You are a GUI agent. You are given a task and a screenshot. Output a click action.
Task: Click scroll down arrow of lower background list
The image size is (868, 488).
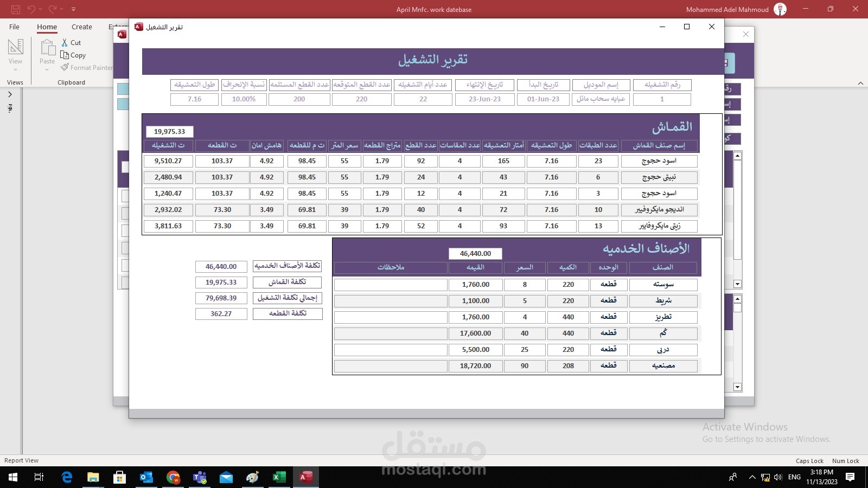click(737, 387)
